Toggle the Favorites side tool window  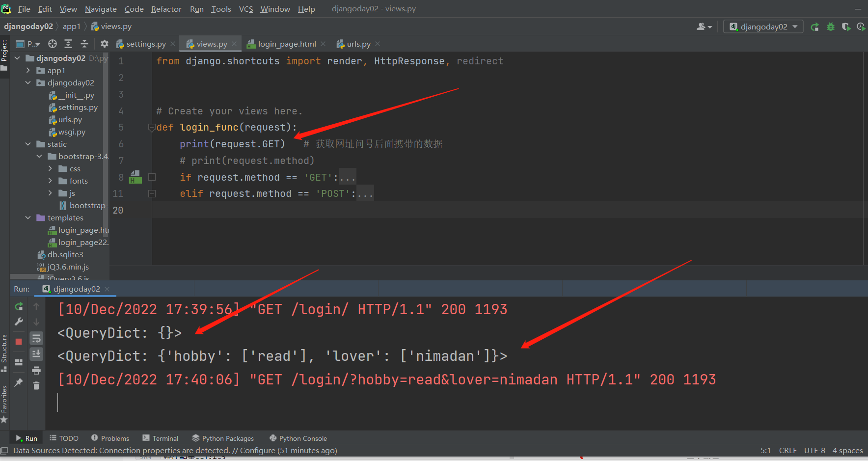click(x=4, y=404)
